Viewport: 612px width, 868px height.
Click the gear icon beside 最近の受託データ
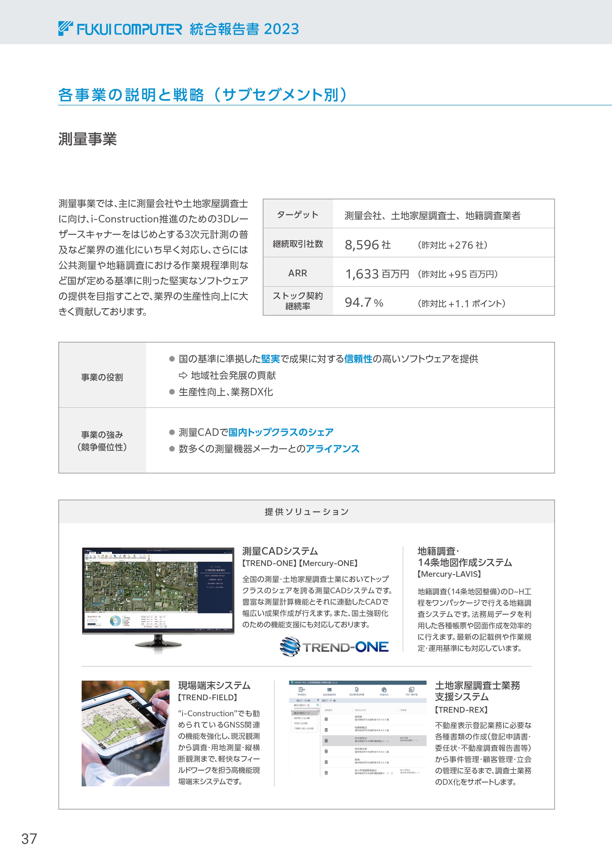coord(318,705)
